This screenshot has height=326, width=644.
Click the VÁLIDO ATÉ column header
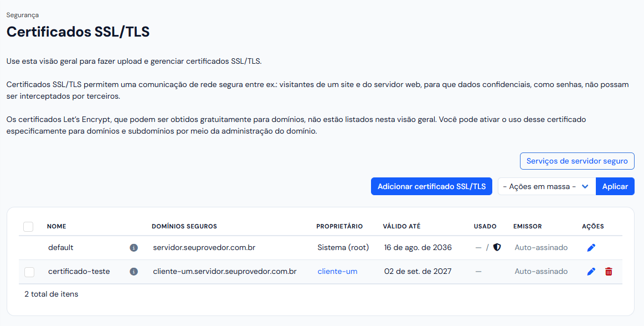pyautogui.click(x=401, y=226)
